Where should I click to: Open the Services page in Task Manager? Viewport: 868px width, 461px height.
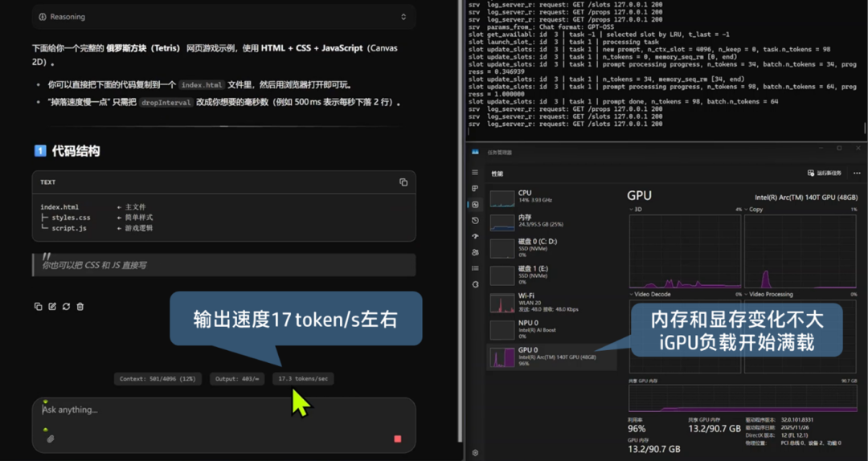tap(475, 284)
